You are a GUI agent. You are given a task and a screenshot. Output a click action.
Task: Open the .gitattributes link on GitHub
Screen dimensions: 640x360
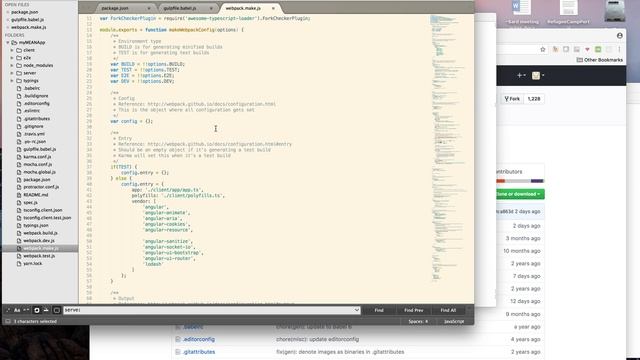pos(199,352)
